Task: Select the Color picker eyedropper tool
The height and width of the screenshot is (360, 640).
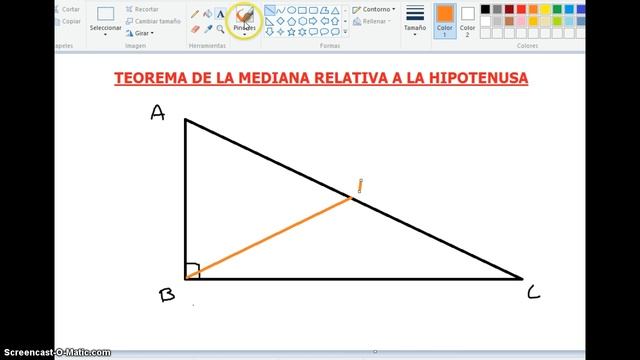Action: (x=208, y=29)
